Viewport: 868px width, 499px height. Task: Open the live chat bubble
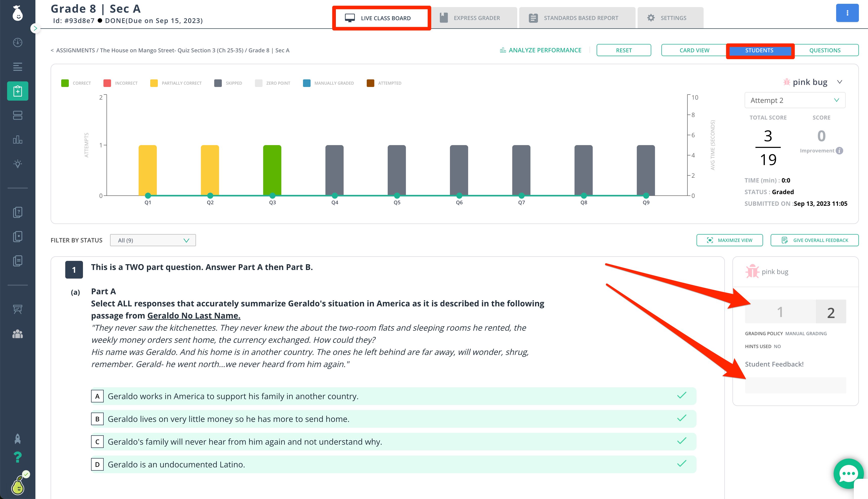coord(849,474)
